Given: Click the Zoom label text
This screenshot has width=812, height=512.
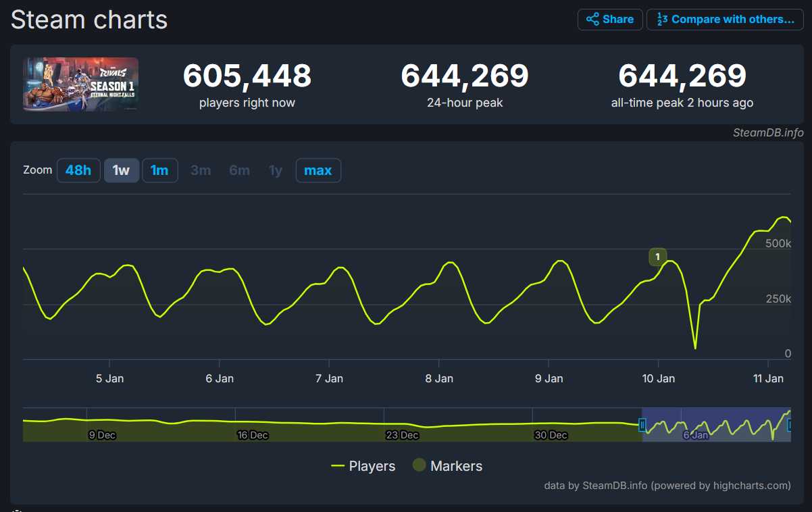Looking at the screenshot, I should coord(38,170).
